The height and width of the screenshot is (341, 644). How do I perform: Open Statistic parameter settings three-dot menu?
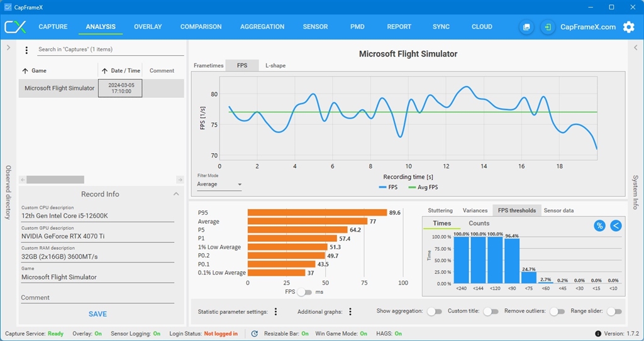275,311
